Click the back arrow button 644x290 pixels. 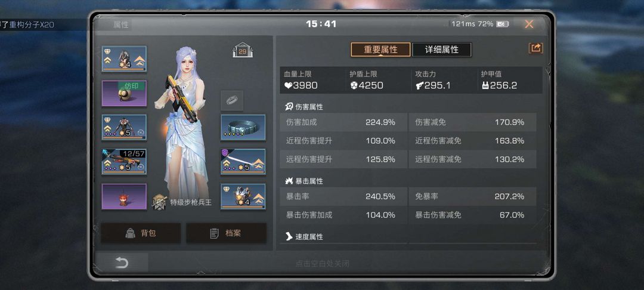(x=122, y=263)
